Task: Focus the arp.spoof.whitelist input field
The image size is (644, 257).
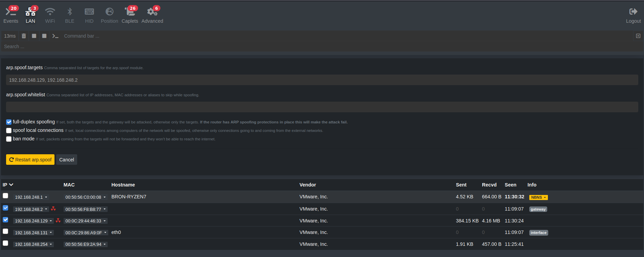Action: point(322,107)
